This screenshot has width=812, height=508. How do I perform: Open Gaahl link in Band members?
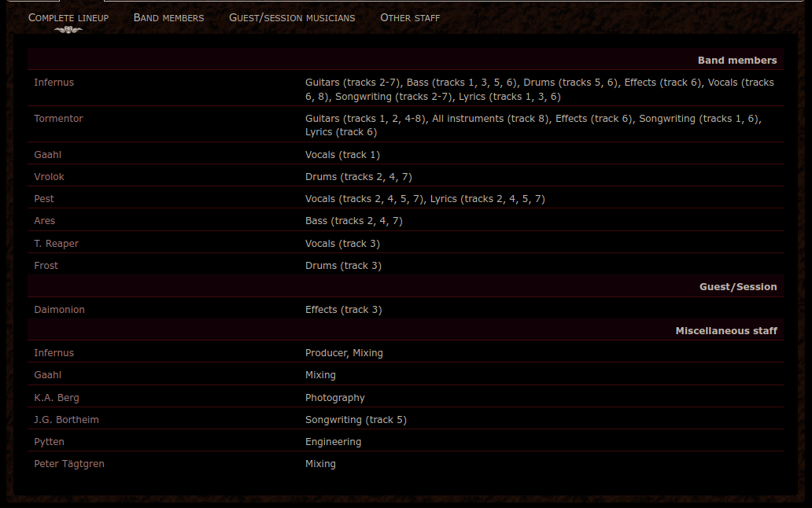pyautogui.click(x=48, y=155)
